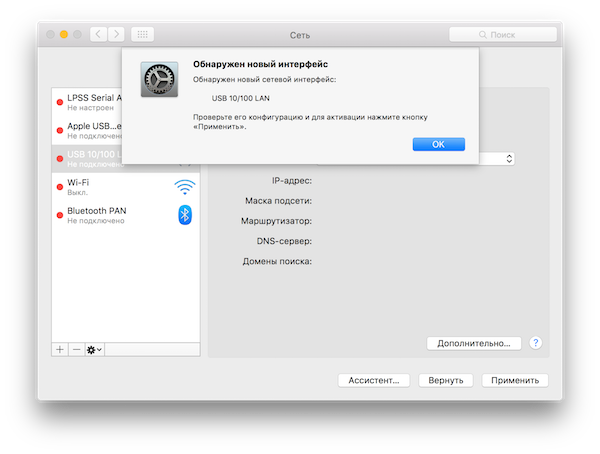Open Дополнительно advanced settings

coord(474,343)
